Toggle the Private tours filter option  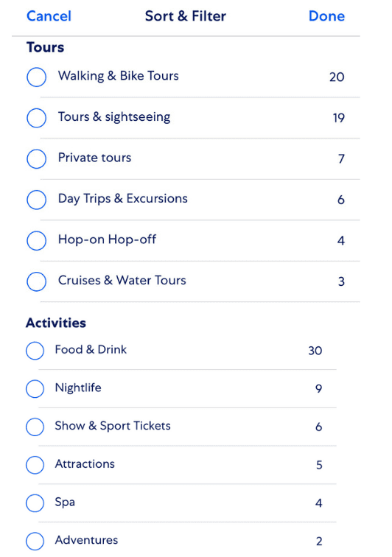(36, 159)
